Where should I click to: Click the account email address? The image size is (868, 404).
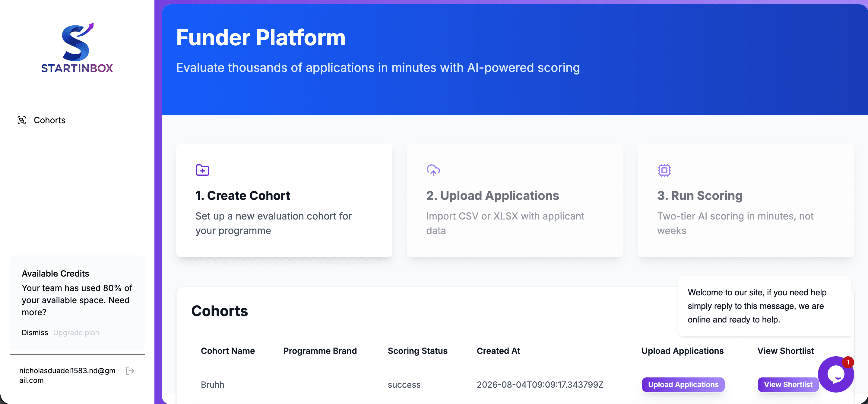(x=67, y=375)
